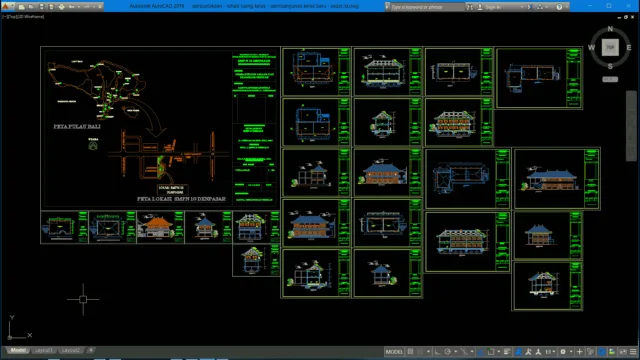Viewport: 640px width, 360px height.
Task: Click the Bali island map sheet thumbnail
Action: 160,128
